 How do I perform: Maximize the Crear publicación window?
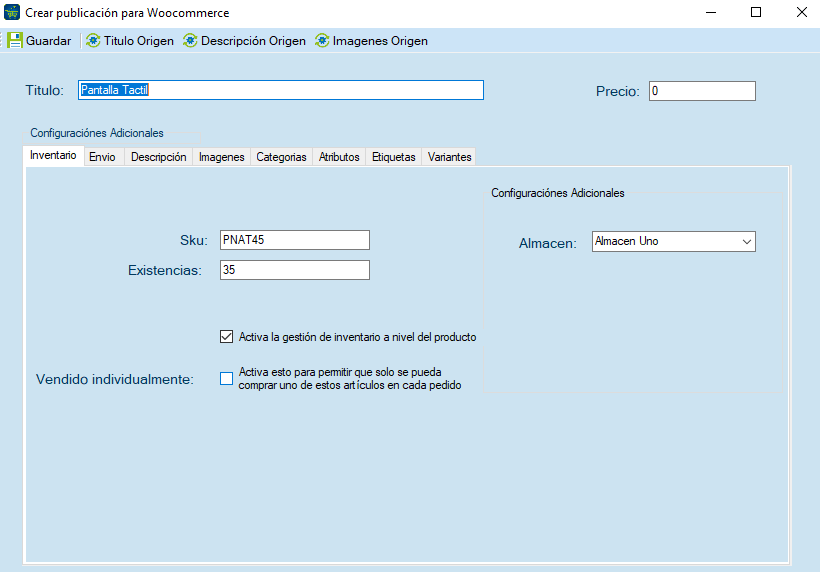[756, 12]
